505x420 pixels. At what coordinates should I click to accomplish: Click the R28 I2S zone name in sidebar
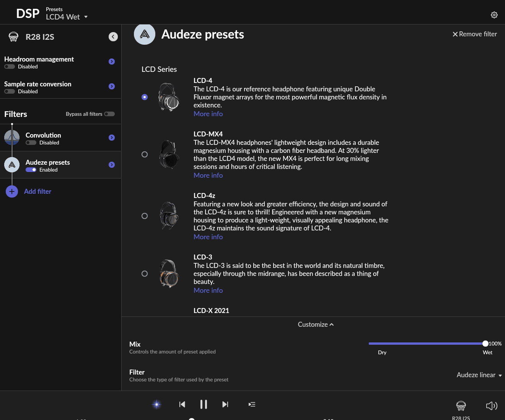[40, 37]
